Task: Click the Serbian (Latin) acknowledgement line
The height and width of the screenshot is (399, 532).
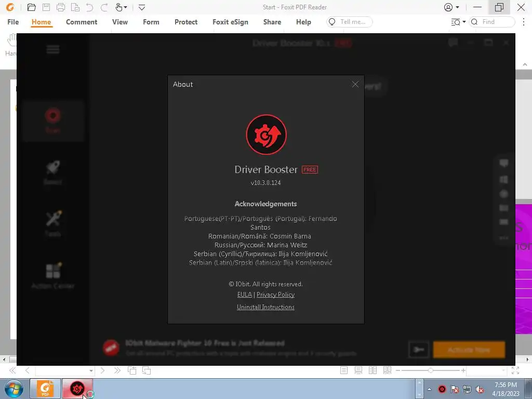Action: click(x=261, y=262)
